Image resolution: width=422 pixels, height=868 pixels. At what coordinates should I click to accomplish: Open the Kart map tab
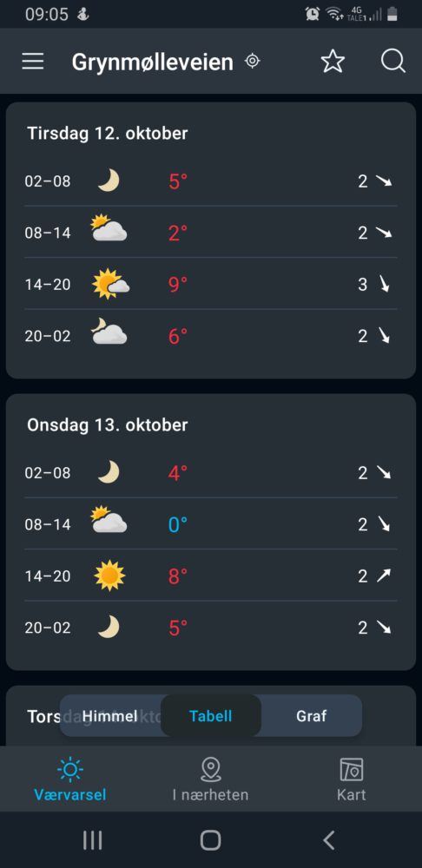point(351,780)
